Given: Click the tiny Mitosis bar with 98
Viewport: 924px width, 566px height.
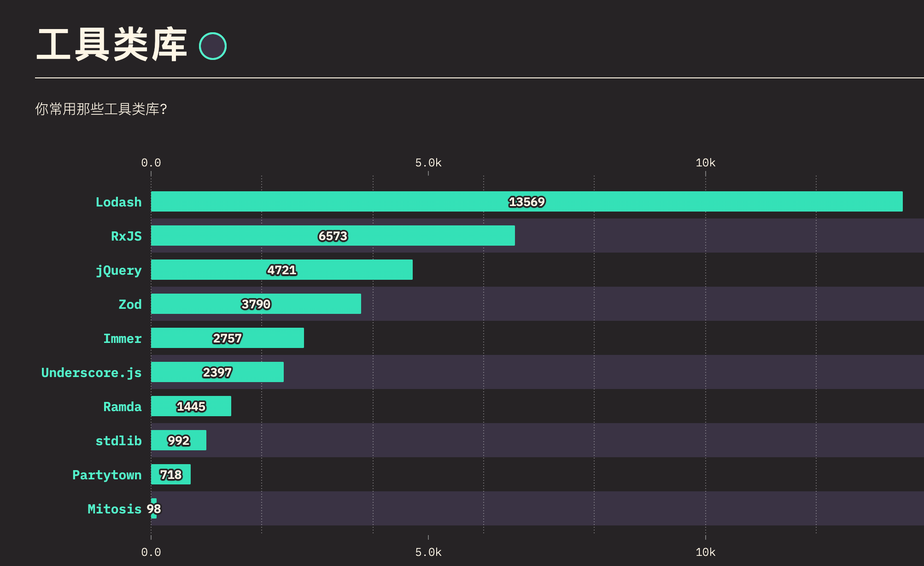Looking at the screenshot, I should (x=154, y=508).
